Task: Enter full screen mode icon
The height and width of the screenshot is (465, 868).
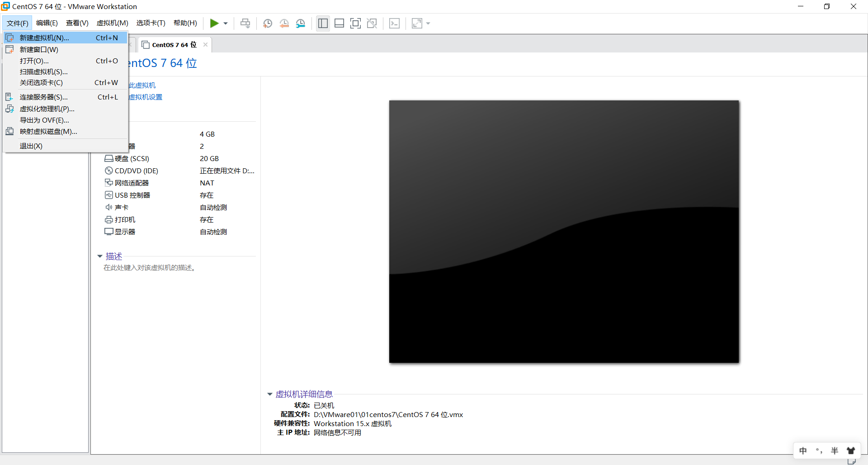Action: [355, 23]
